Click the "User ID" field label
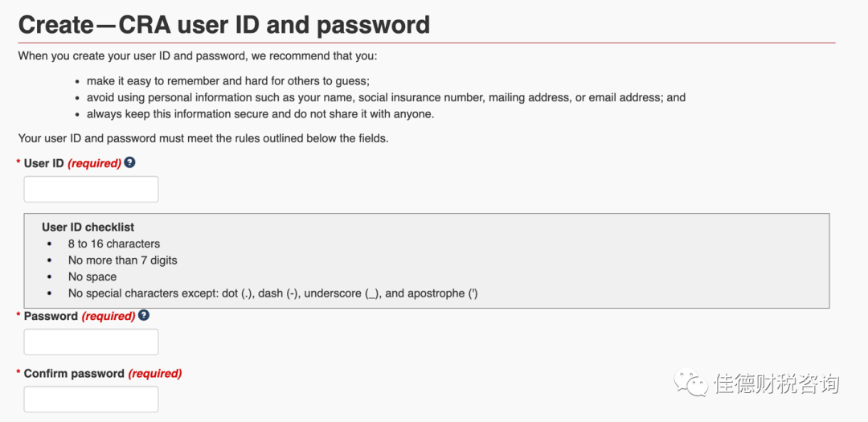This screenshot has width=868, height=422. (43, 163)
